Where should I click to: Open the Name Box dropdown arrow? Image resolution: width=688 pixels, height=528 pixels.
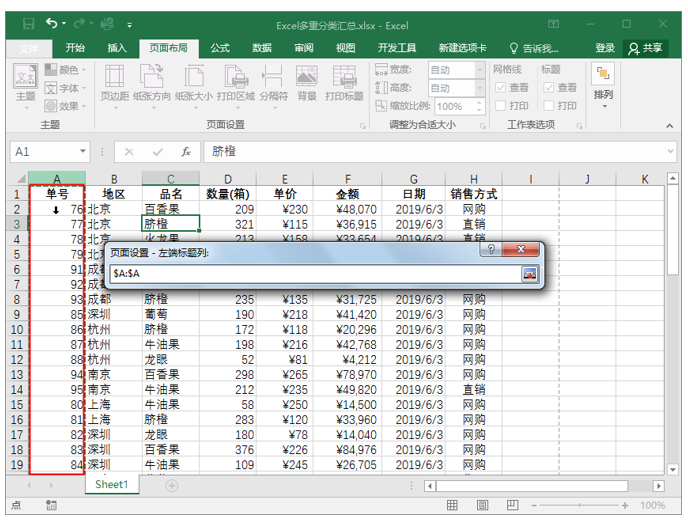click(82, 151)
